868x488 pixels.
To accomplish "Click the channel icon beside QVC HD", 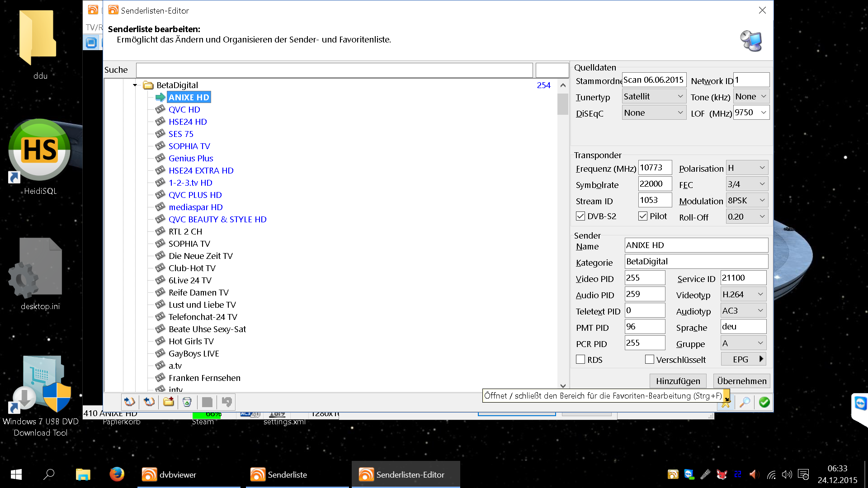I will (160, 109).
